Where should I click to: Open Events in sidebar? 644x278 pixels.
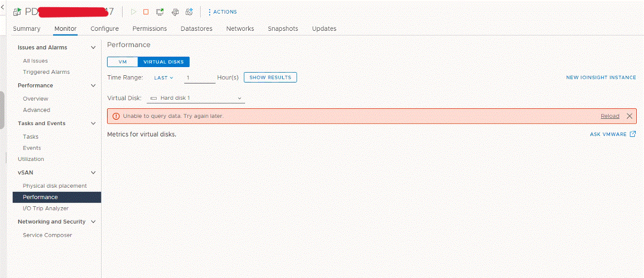32,148
